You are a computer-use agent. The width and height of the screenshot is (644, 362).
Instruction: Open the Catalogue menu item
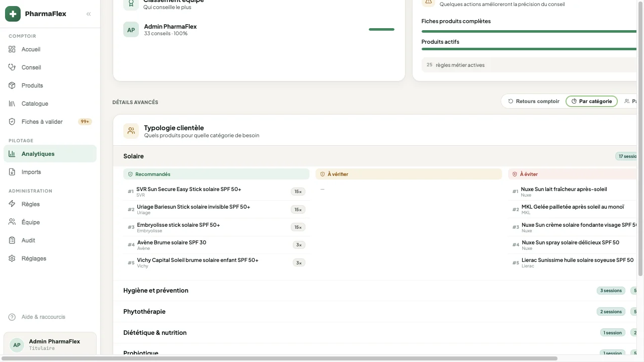[50, 104]
